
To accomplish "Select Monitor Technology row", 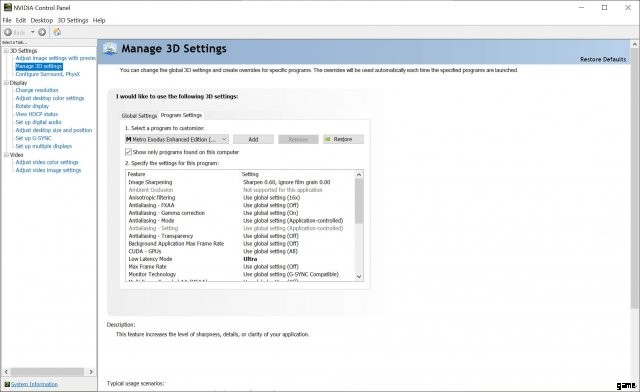I will 240,274.
